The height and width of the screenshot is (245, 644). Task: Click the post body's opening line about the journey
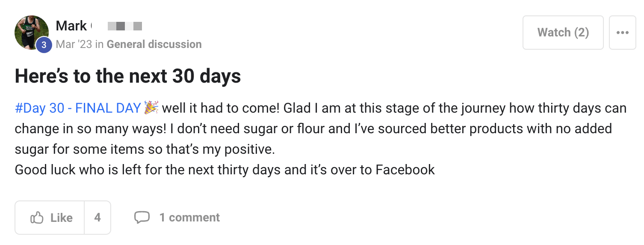(393, 108)
